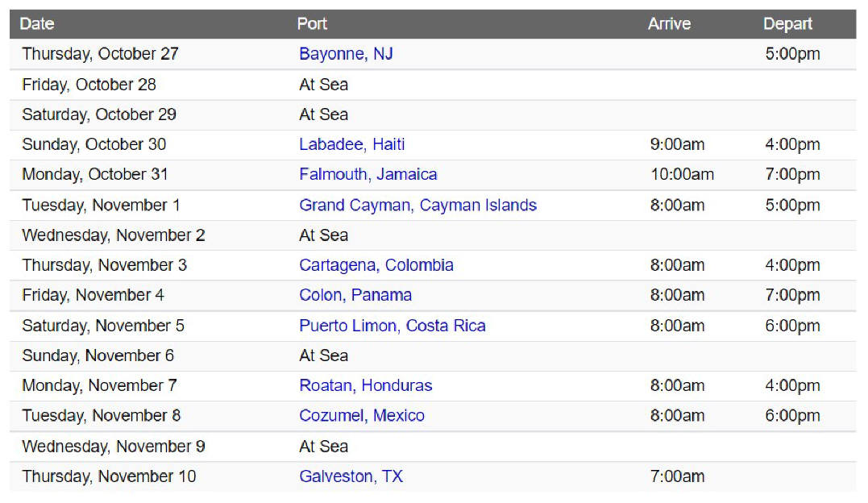Click the Date column header
The width and height of the screenshot is (868, 503).
(37, 24)
